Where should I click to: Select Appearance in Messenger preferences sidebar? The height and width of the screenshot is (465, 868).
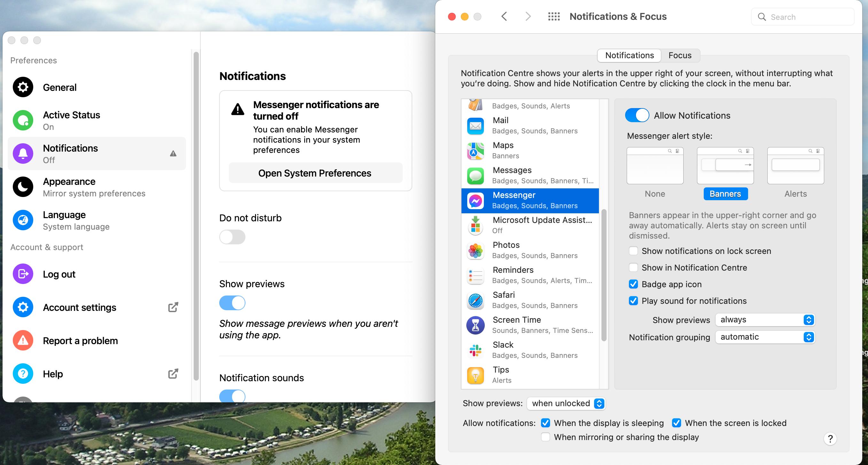tap(97, 187)
